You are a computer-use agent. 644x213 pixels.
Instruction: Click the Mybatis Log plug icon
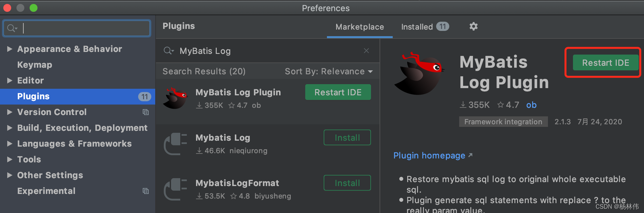(175, 144)
